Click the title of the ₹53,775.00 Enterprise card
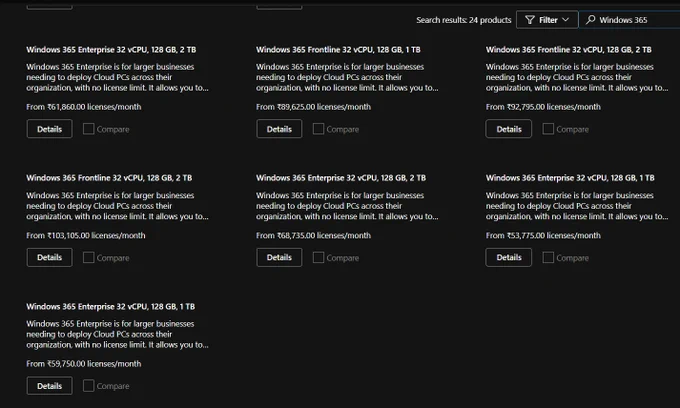Viewport: 680px width, 408px height. pyautogui.click(x=570, y=178)
